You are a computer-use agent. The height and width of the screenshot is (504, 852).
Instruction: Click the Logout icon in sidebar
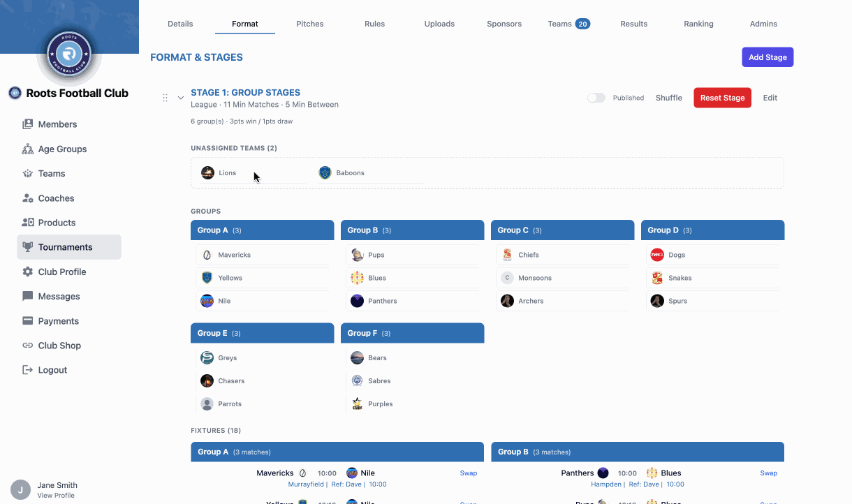click(x=28, y=370)
